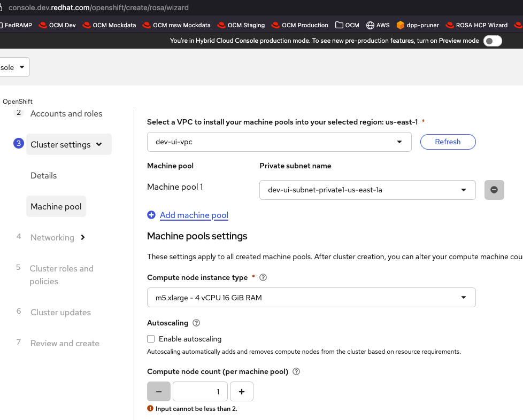Click the remove machine pool minus icon
The width and height of the screenshot is (523, 420).
(x=494, y=190)
